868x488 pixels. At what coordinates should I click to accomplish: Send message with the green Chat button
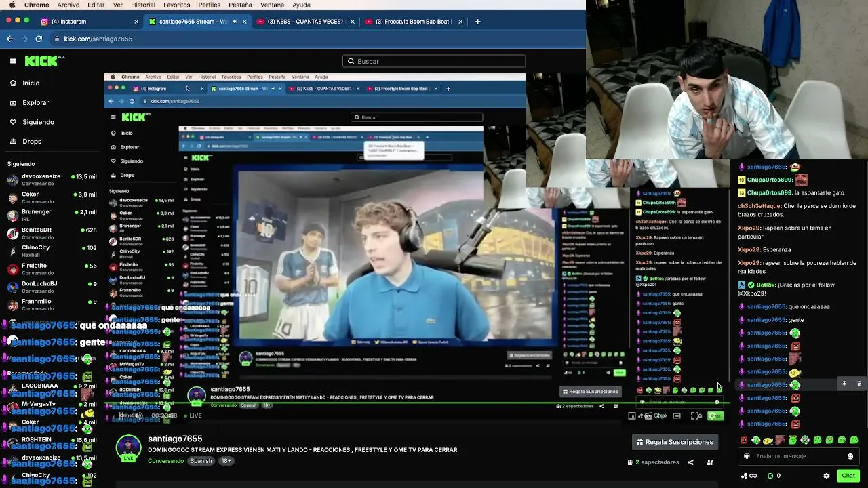848,476
